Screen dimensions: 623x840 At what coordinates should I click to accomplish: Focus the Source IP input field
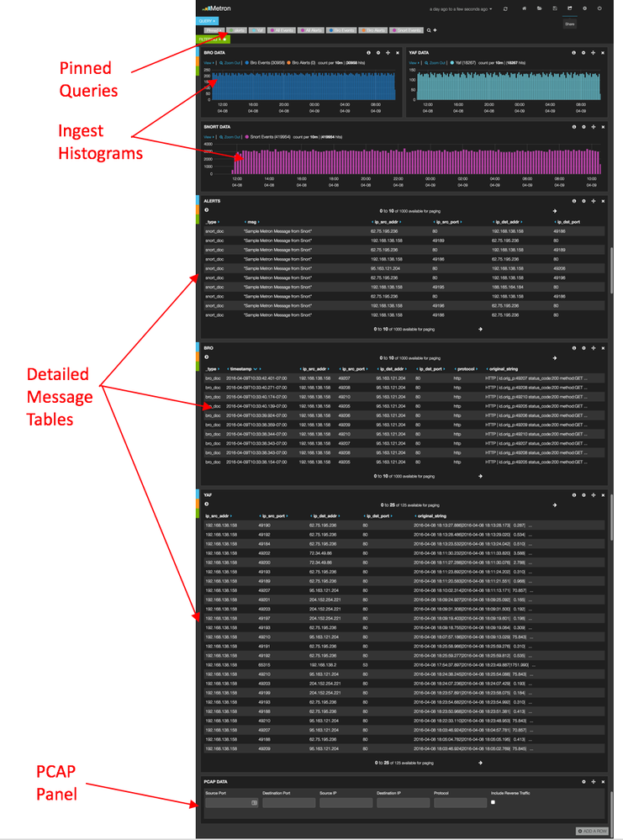point(346,802)
